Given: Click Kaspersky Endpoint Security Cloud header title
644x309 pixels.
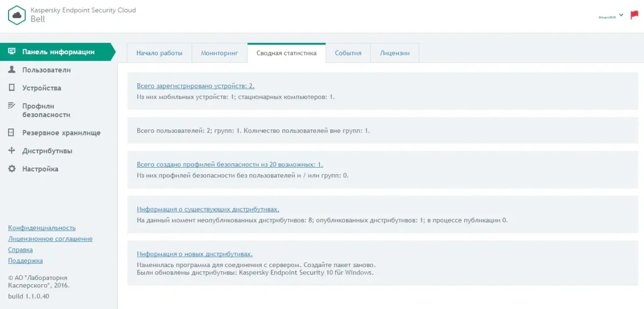Looking at the screenshot, I should tap(83, 10).
